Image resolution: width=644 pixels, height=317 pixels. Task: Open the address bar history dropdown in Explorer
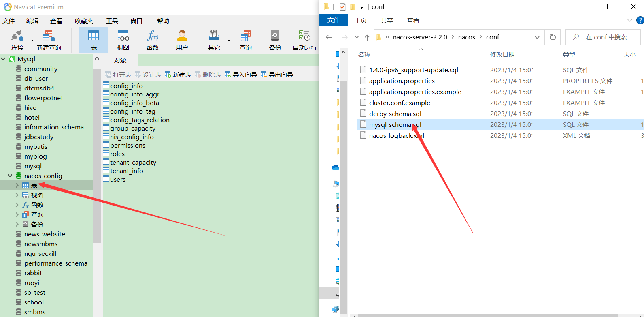click(537, 37)
